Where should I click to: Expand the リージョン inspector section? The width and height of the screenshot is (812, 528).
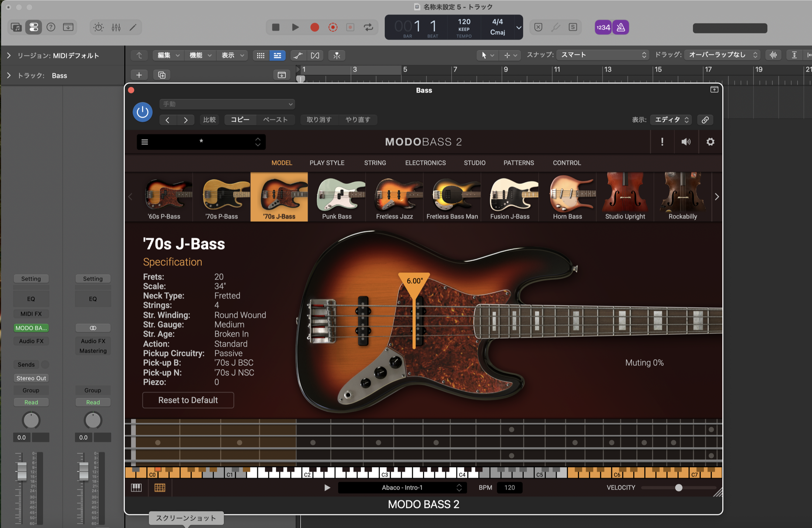[9, 55]
